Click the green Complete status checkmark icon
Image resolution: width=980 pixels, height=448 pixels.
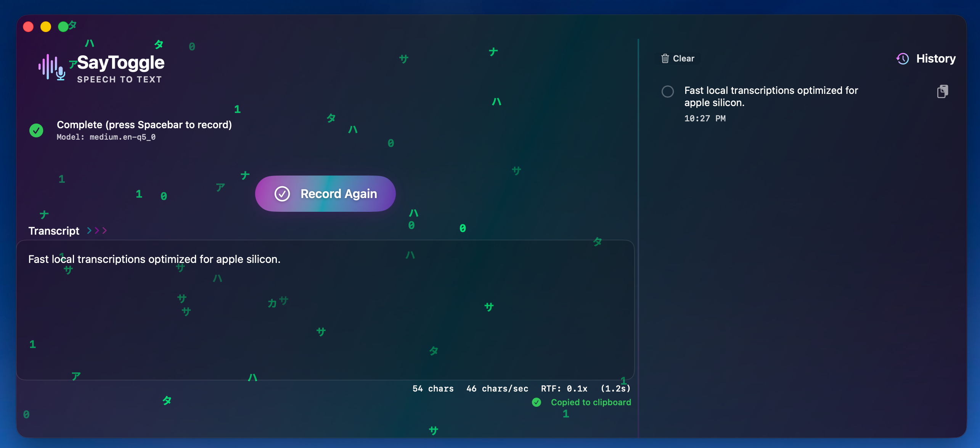click(x=36, y=131)
